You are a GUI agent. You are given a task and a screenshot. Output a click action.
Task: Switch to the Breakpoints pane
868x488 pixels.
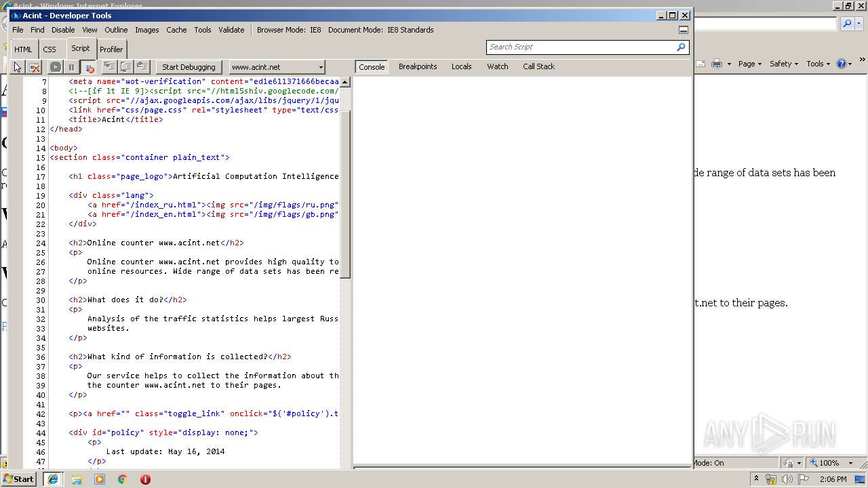[418, 66]
